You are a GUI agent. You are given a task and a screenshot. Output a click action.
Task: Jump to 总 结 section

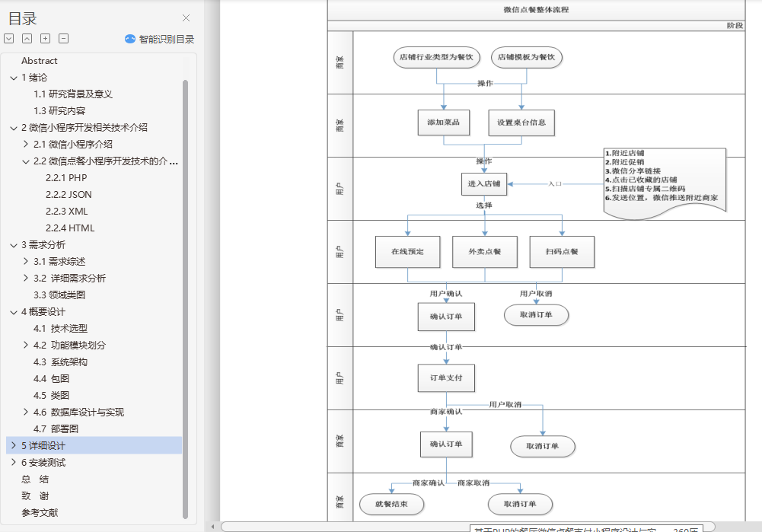pyautogui.click(x=35, y=479)
